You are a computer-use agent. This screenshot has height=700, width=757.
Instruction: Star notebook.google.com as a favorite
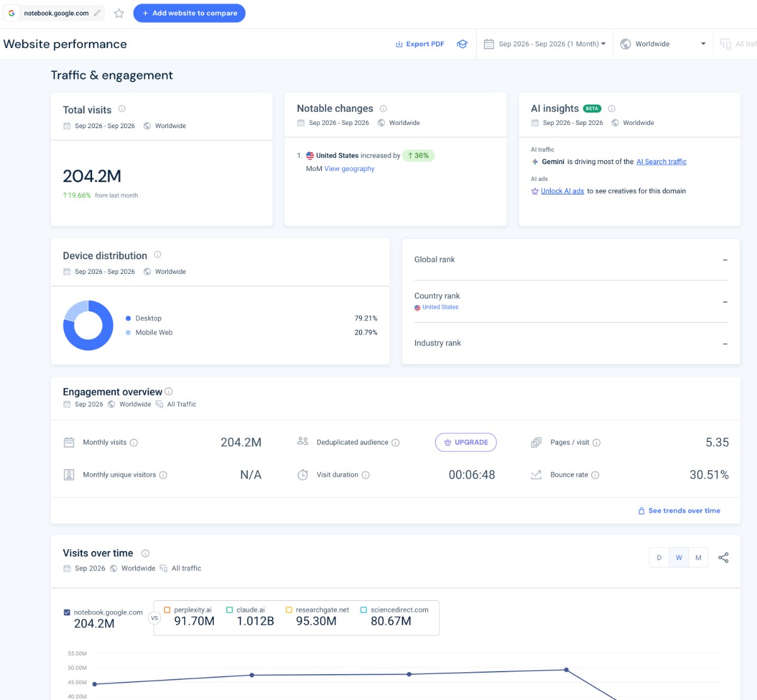click(x=119, y=13)
